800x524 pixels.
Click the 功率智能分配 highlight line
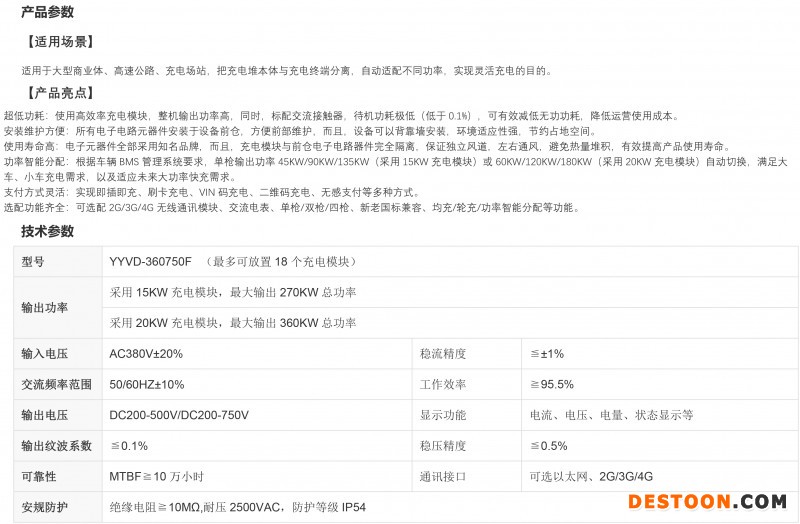(x=396, y=169)
